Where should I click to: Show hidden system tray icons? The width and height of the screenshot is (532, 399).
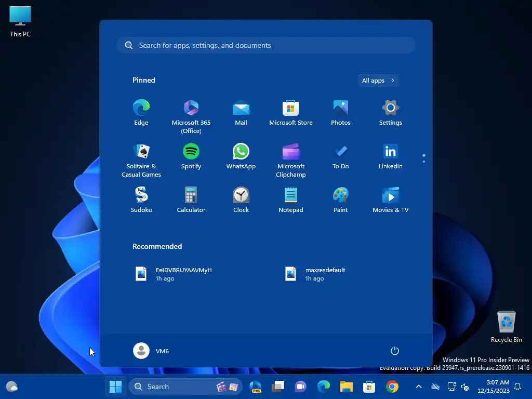click(x=419, y=387)
